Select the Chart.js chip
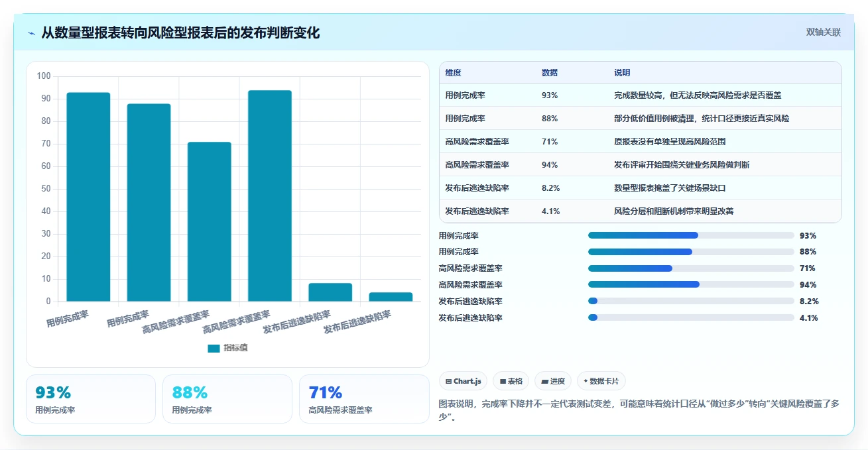This screenshot has height=450, width=868. (x=463, y=381)
